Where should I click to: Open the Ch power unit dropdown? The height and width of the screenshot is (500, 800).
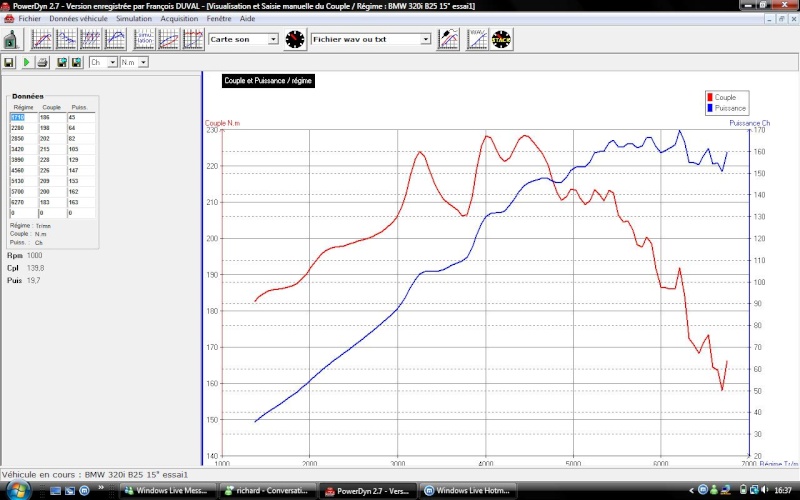113,62
